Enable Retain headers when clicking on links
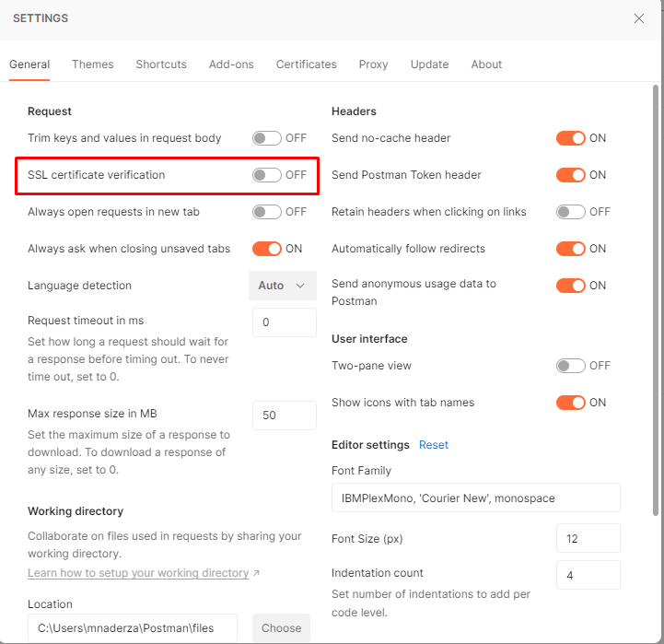Screen dimensions: 664x644 [571, 212]
